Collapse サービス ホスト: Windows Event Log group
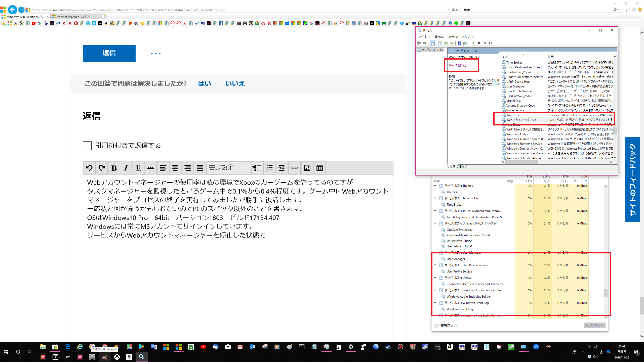 coord(435,303)
